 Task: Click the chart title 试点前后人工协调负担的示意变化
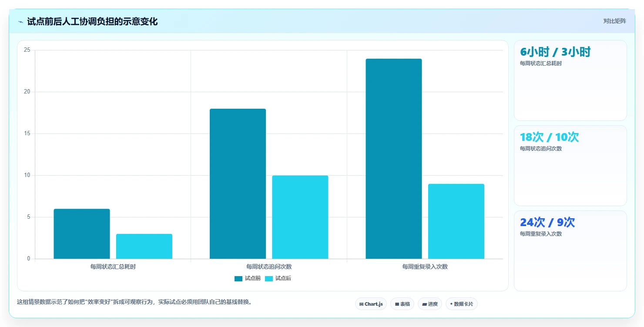point(92,21)
